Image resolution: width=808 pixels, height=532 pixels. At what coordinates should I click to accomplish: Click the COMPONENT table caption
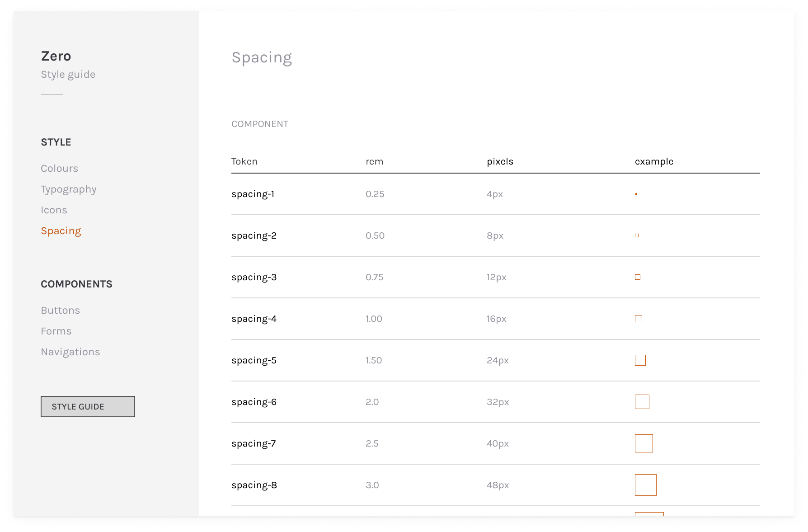click(x=260, y=124)
